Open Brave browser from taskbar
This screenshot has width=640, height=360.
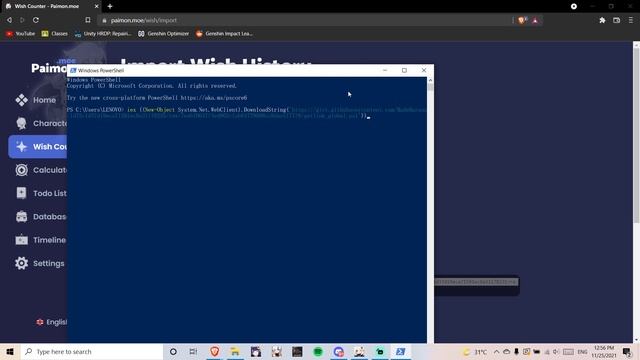tap(214, 351)
